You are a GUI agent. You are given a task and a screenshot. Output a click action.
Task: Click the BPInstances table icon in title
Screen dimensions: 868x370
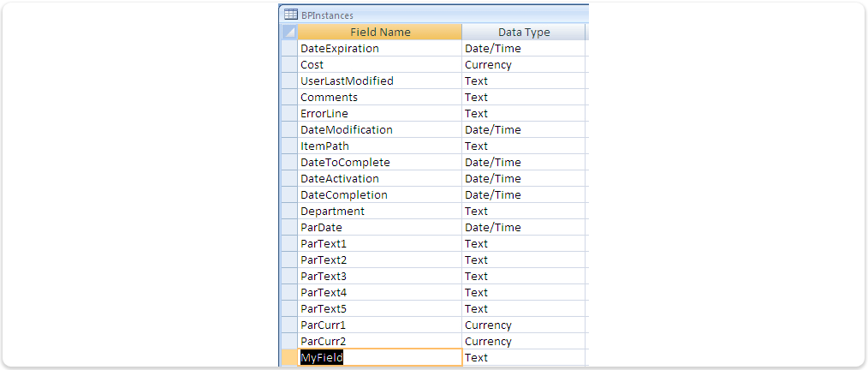pos(290,15)
